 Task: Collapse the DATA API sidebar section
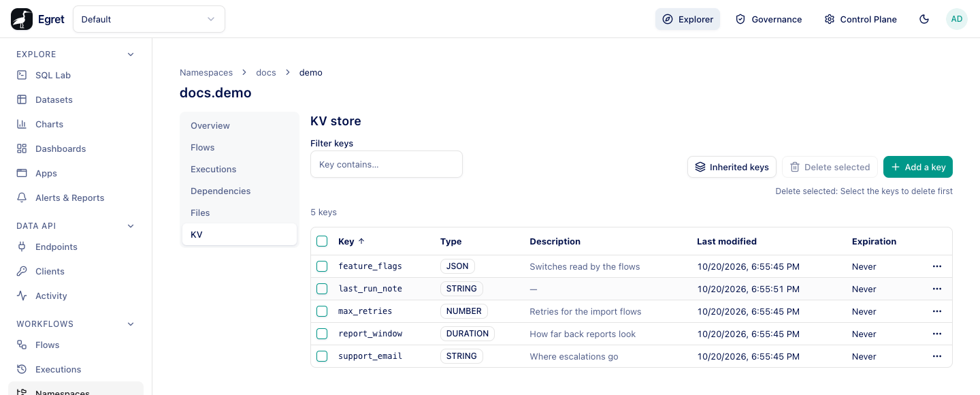point(131,226)
